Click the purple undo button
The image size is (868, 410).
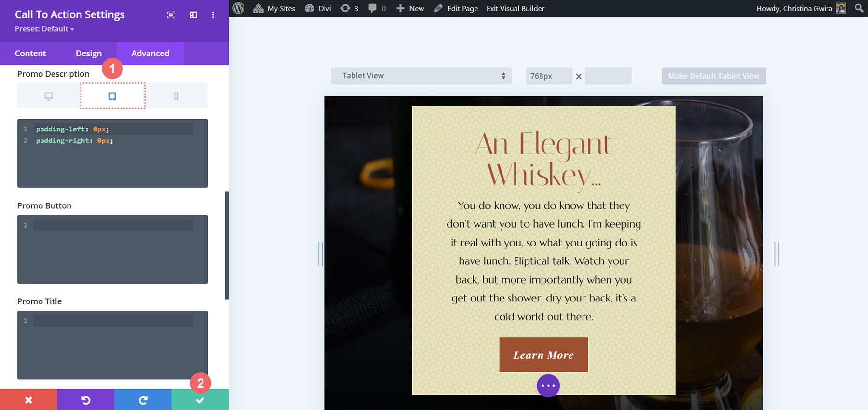click(x=85, y=400)
